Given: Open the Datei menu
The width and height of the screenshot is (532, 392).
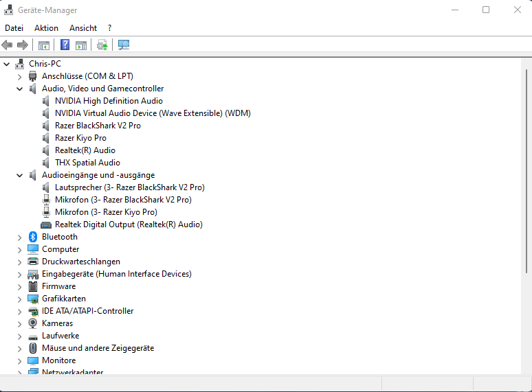Looking at the screenshot, I should (14, 28).
